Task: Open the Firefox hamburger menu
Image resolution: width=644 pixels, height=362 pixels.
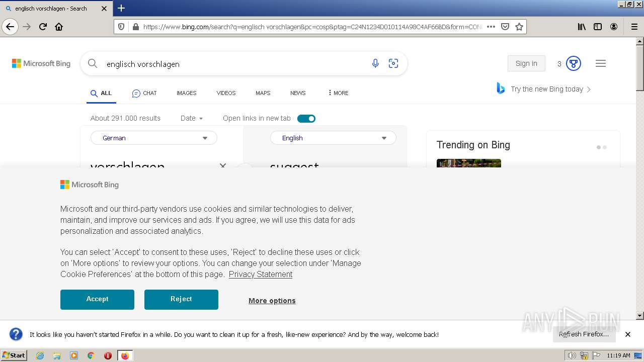Action: tap(634, 27)
